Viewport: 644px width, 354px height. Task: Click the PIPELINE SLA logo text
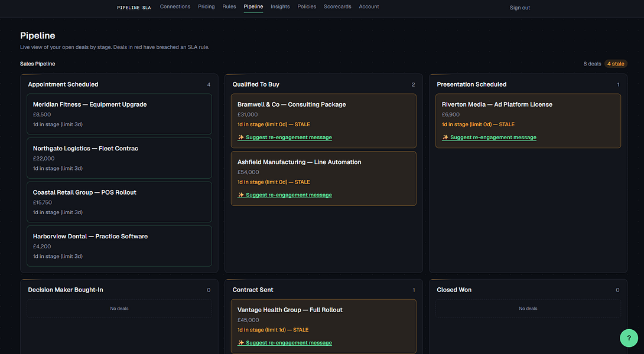pos(134,8)
